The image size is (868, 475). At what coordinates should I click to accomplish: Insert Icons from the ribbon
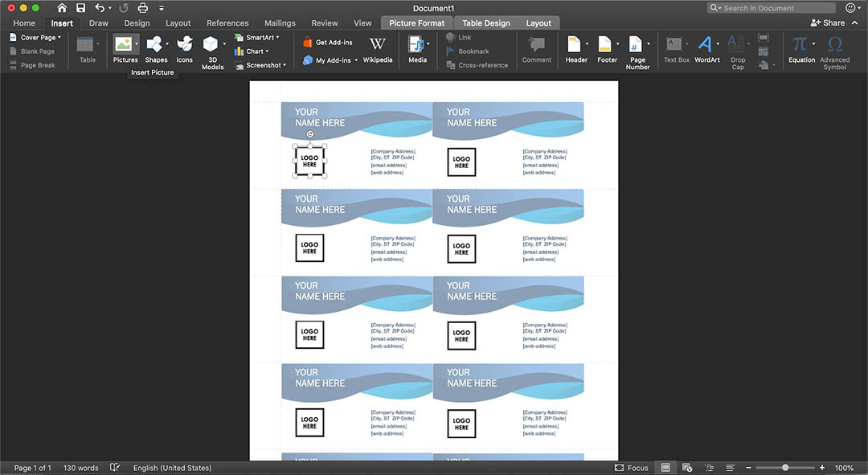184,49
